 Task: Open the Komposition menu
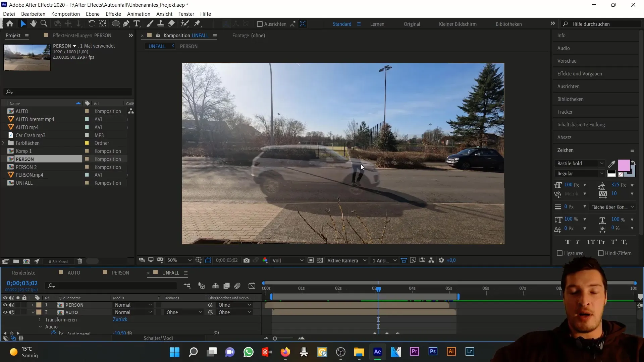click(65, 14)
